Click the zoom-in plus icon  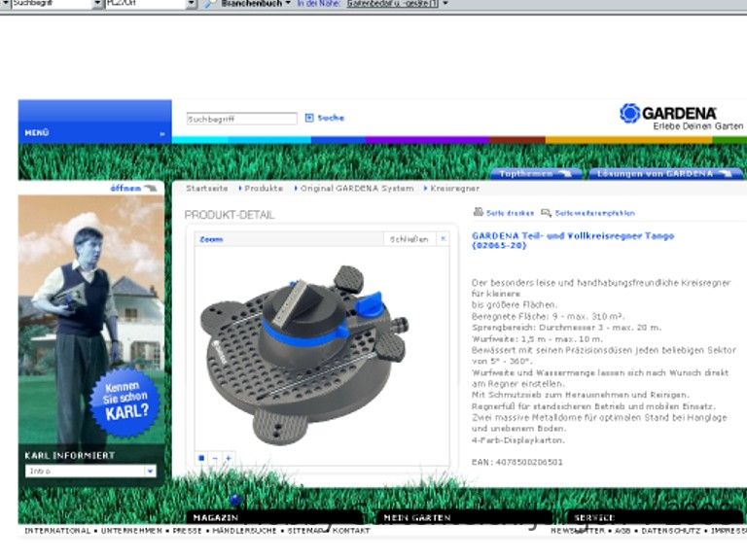pos(229,458)
